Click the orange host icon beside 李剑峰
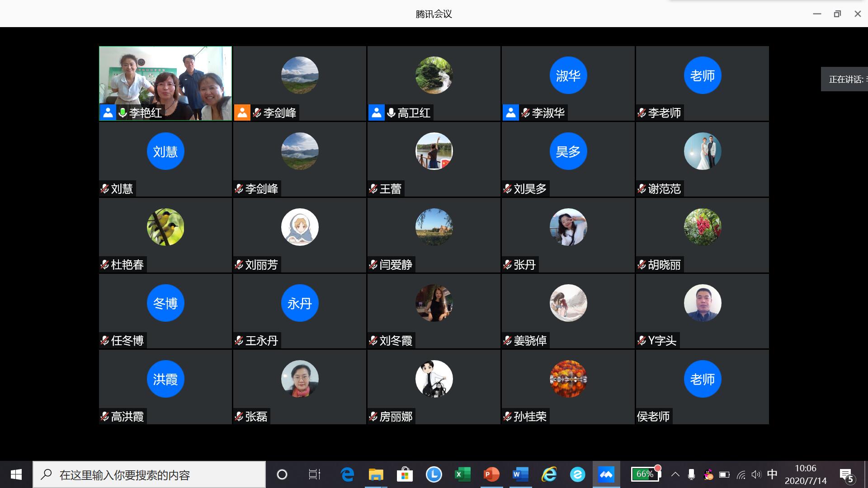This screenshot has width=868, height=488. pos(242,113)
